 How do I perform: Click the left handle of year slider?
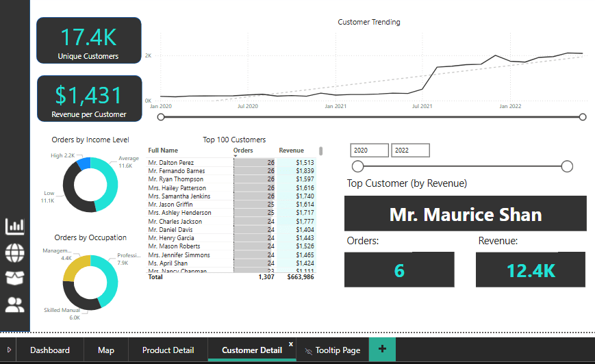[357, 166]
